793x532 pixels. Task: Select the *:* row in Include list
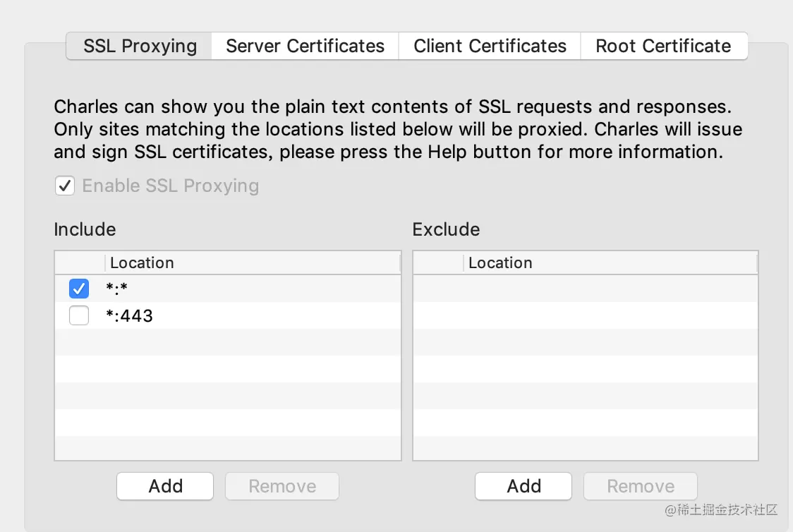coord(212,289)
